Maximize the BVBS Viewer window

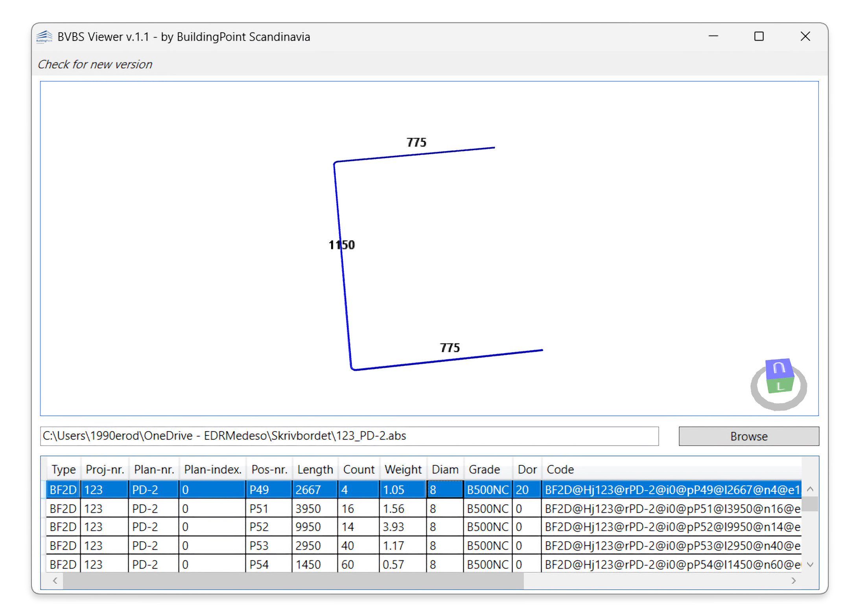[759, 37]
